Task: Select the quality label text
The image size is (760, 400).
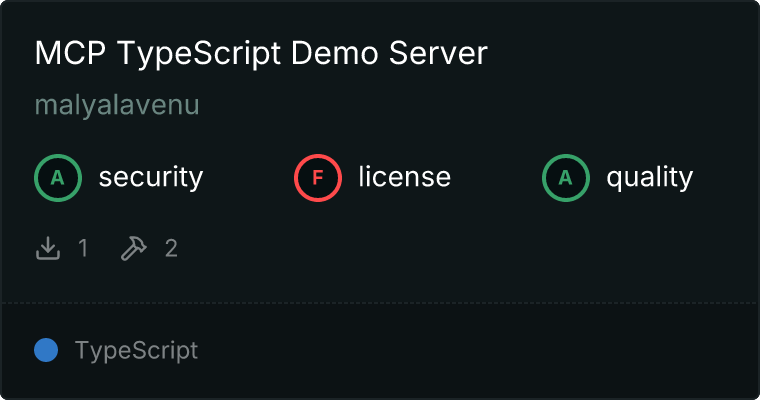Action: (649, 178)
